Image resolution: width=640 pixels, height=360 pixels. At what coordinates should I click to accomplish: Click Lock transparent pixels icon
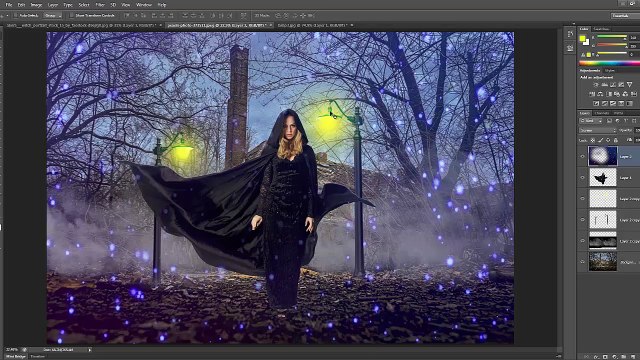pos(593,140)
